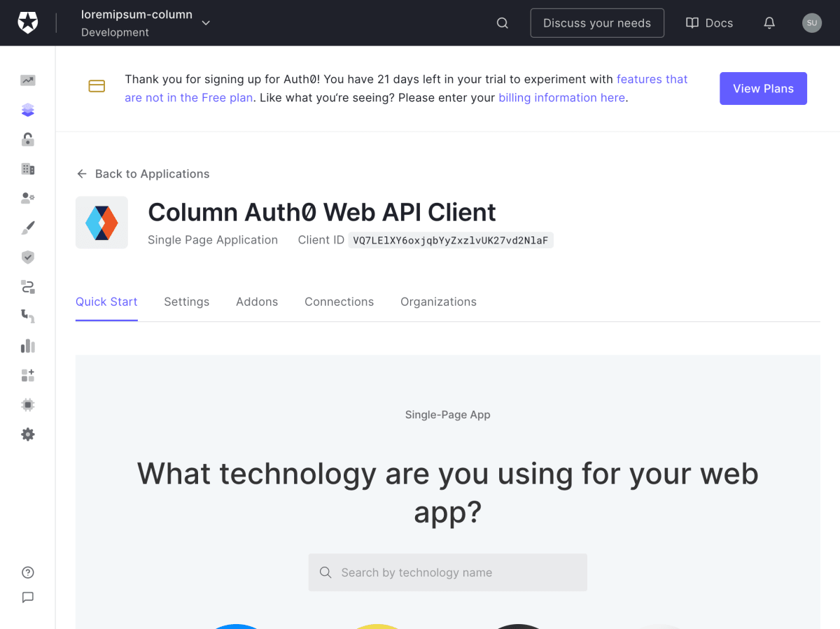840x629 pixels.
Task: Switch to the Connections tab
Action: click(x=339, y=302)
